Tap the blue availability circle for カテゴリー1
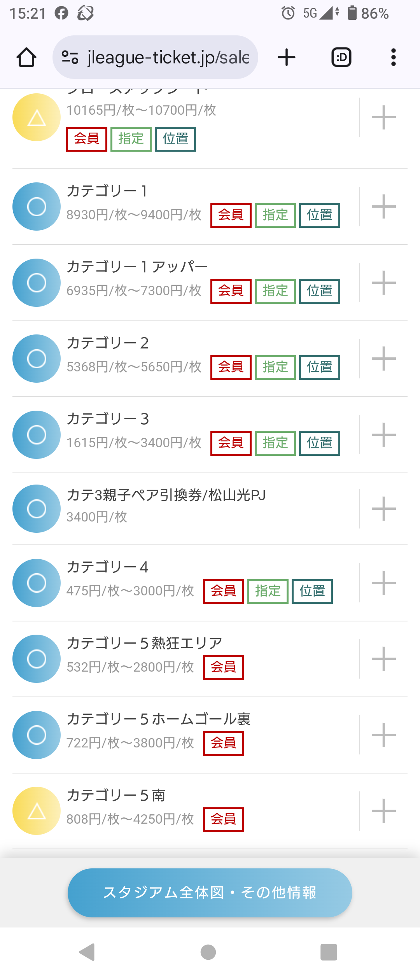420x980 pixels. point(37,206)
